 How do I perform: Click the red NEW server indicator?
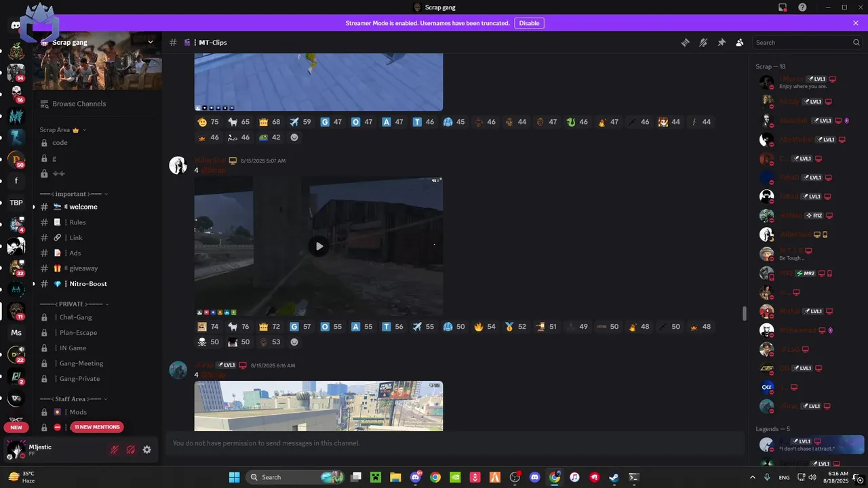pos(16,427)
